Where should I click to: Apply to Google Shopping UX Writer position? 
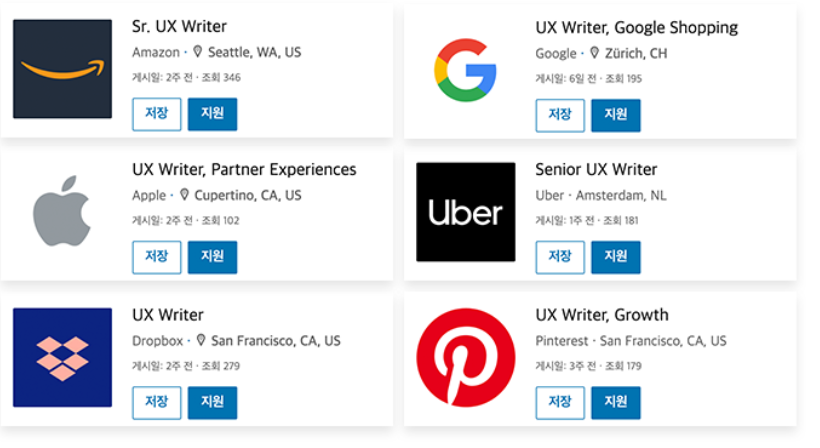click(x=616, y=115)
